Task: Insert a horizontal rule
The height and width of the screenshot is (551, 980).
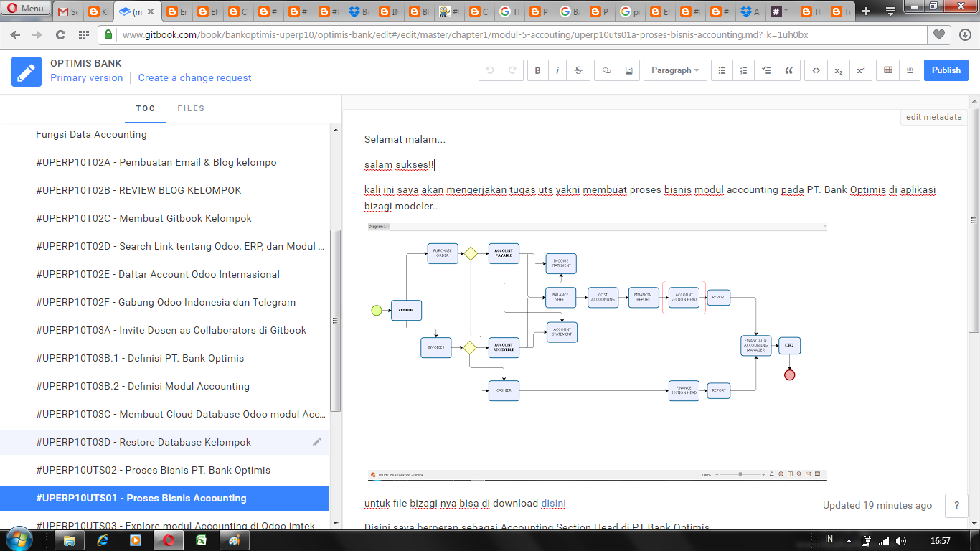Action: 910,70
